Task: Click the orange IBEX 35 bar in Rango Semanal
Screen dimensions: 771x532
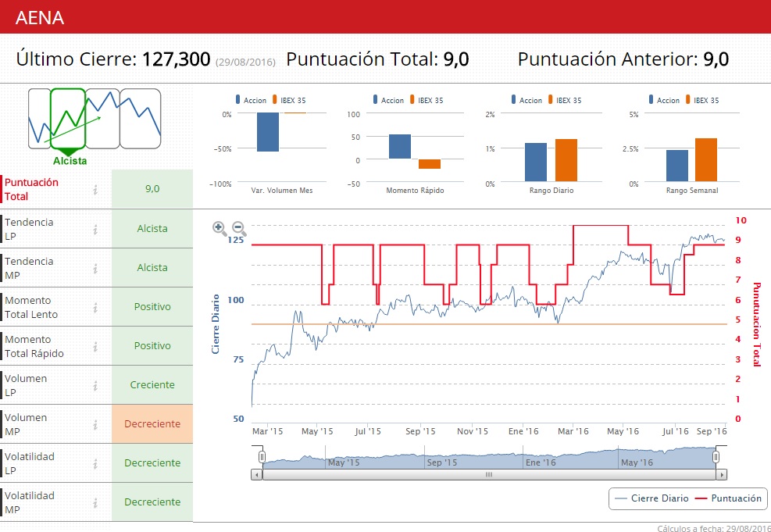Action: [706, 160]
